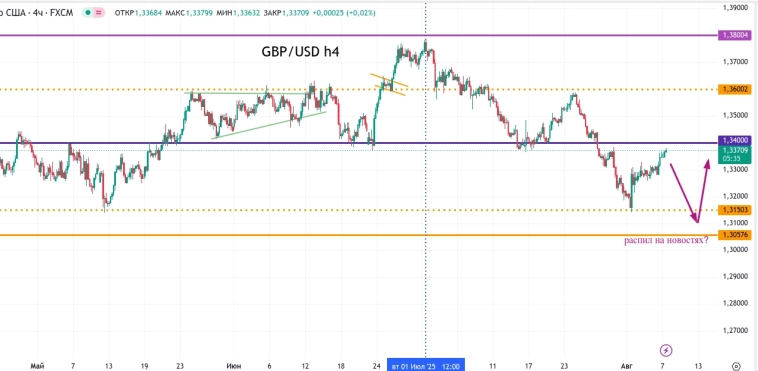The height and width of the screenshot is (371, 758).
Task: Select the text note 'распил на новостях?'
Action: coord(666,240)
